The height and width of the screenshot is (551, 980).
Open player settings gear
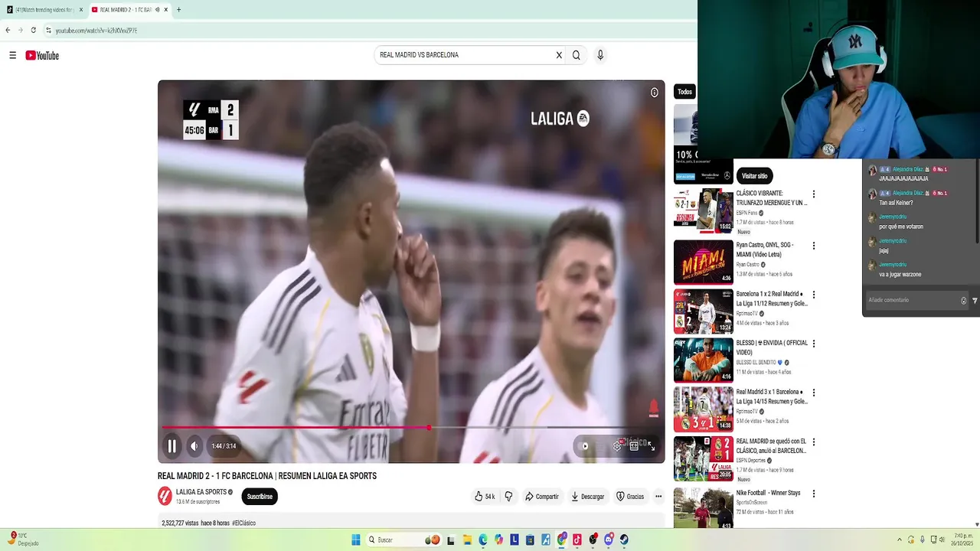[x=617, y=446]
